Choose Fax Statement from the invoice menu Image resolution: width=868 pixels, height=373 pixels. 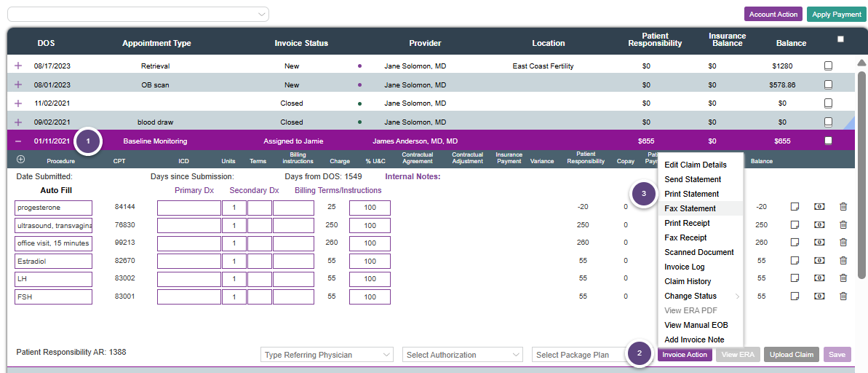point(690,208)
